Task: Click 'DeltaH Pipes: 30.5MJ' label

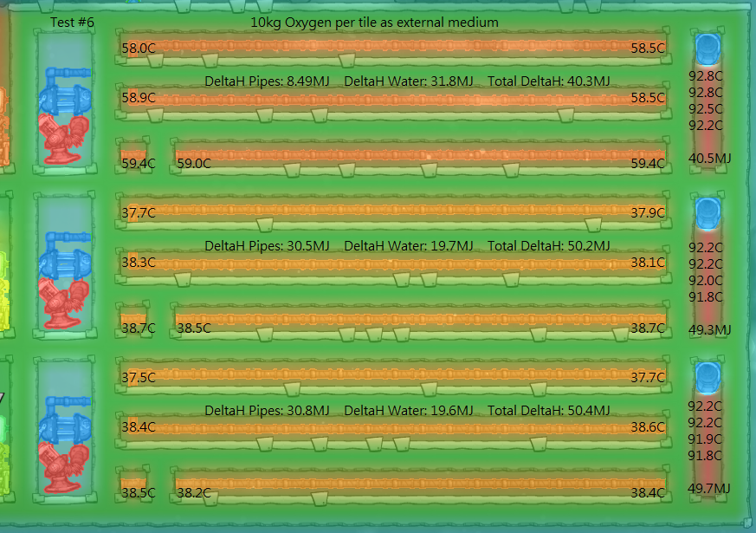Action: tap(267, 246)
